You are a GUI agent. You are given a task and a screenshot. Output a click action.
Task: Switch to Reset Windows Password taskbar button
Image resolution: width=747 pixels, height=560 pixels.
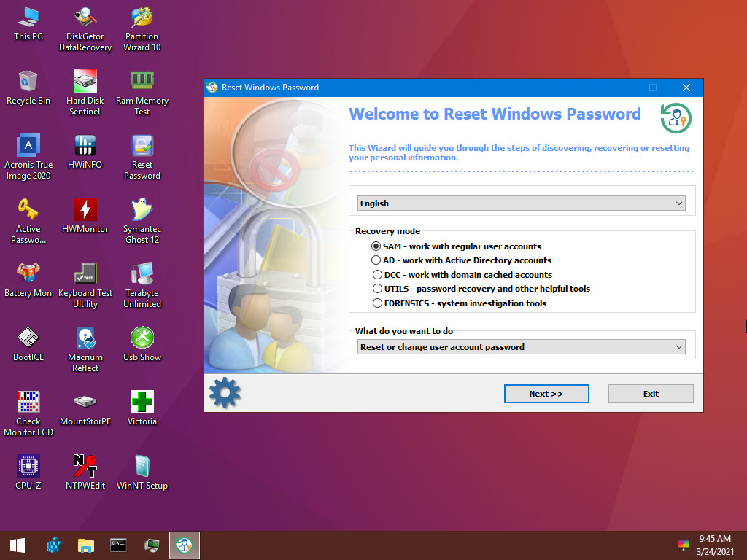pos(185,545)
